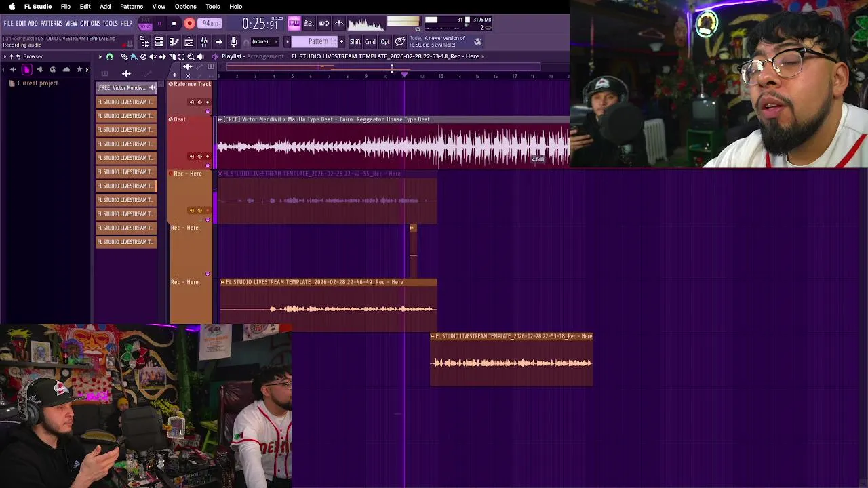Select the slice tool icon
Viewport: 868px width, 488px height.
coord(172,56)
